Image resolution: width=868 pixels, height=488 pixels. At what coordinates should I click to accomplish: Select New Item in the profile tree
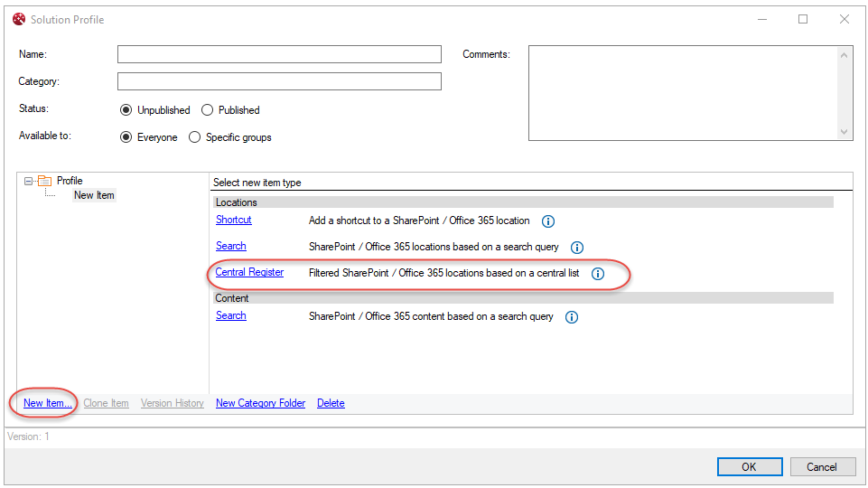click(94, 195)
